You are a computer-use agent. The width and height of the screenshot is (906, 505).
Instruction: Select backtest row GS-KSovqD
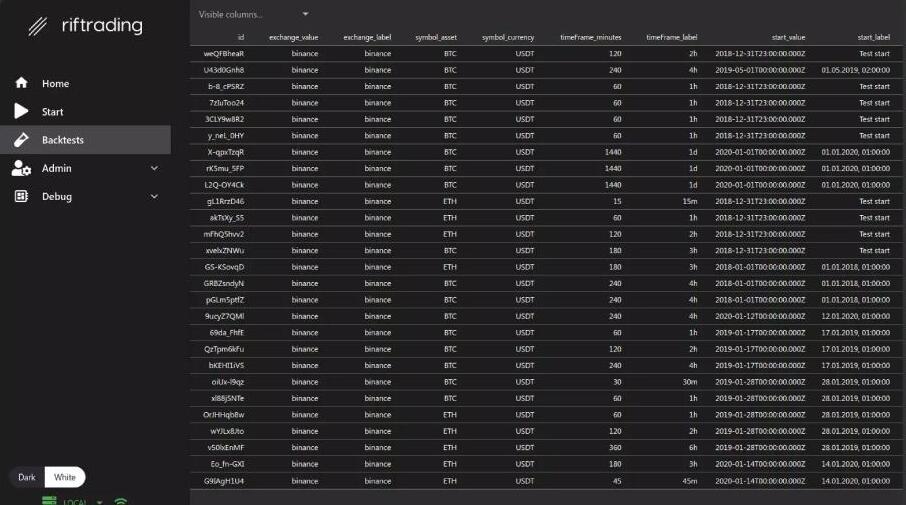(546, 267)
